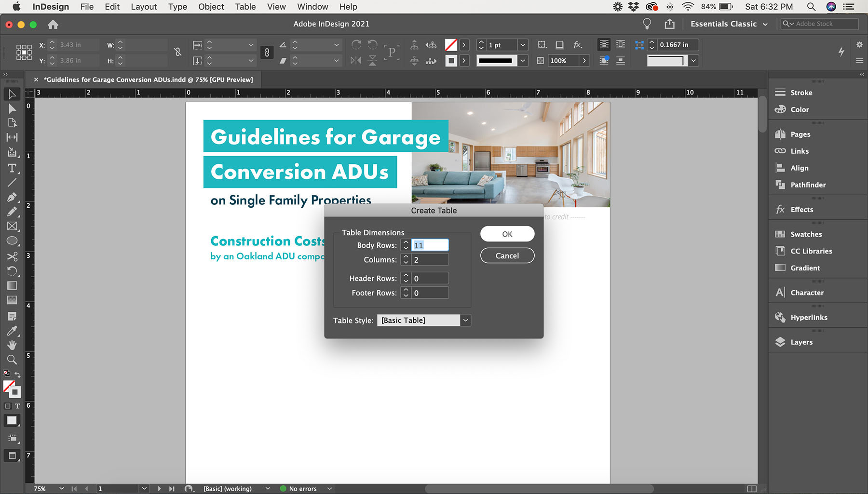Select the Pen tool
This screenshot has height=494, width=868.
pyautogui.click(x=12, y=197)
